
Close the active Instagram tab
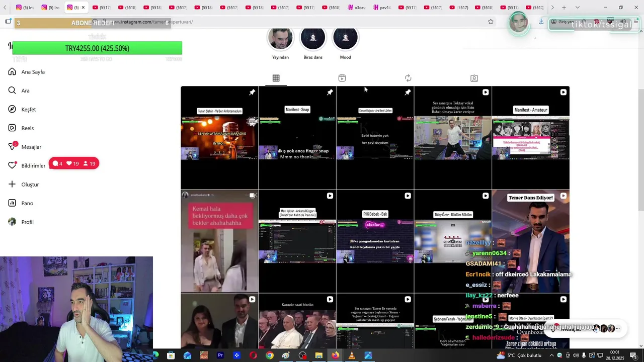pos(83,8)
